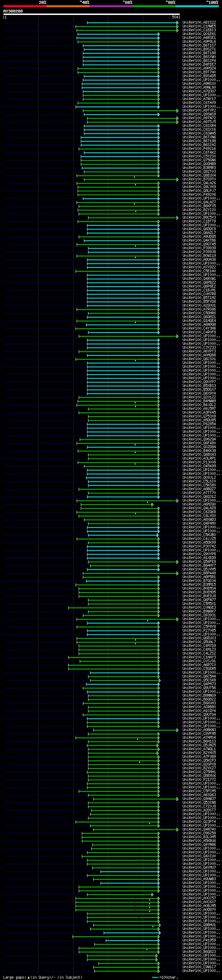
Task: Open hit UniRef100_C1EBI3
Action: (x=199, y=30)
